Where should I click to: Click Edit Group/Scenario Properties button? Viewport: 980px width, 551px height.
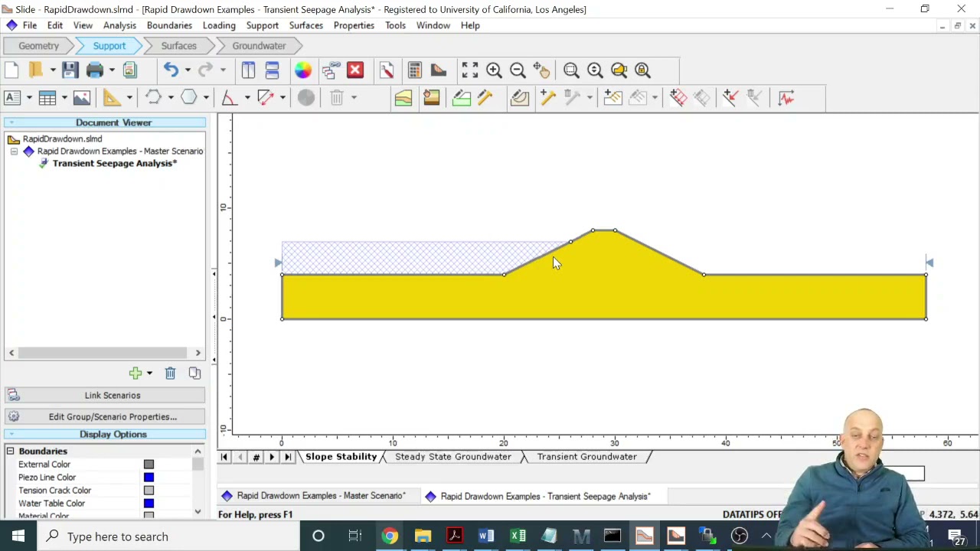point(105,417)
